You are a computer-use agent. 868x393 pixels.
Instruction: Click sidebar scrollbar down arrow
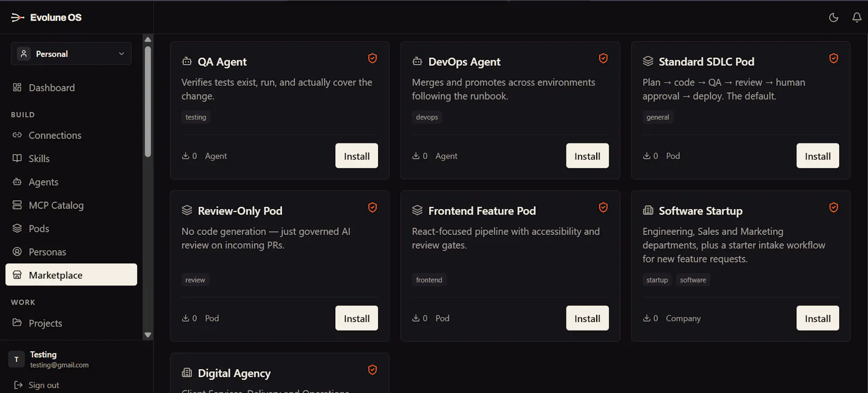pyautogui.click(x=148, y=335)
